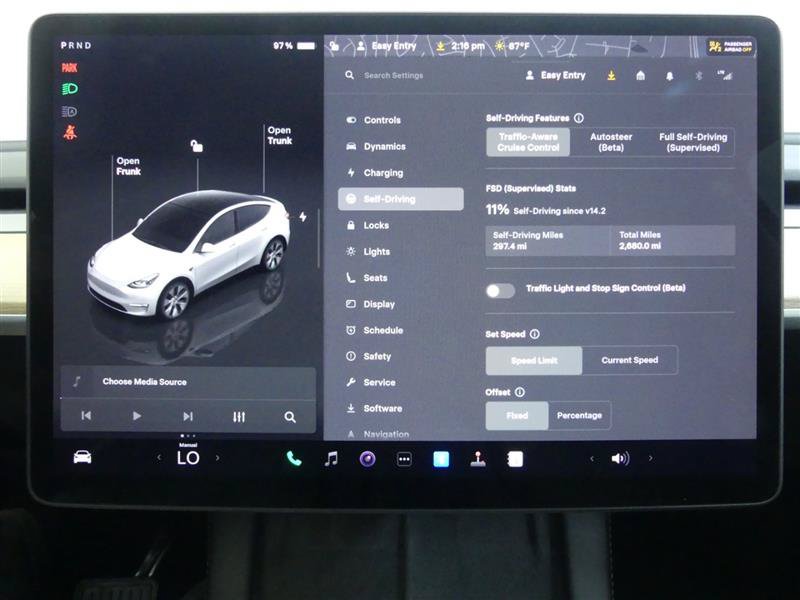Play media
The image size is (800, 600).
point(137,416)
